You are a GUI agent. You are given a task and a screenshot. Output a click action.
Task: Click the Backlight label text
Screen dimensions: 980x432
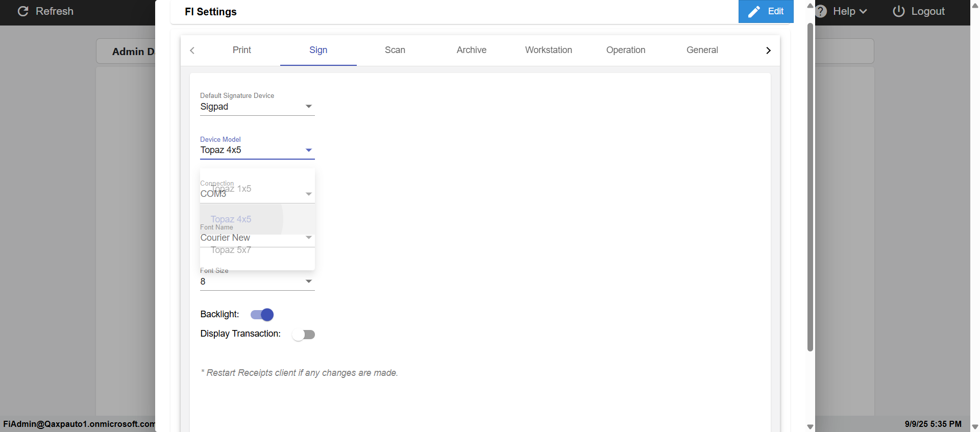pos(219,314)
